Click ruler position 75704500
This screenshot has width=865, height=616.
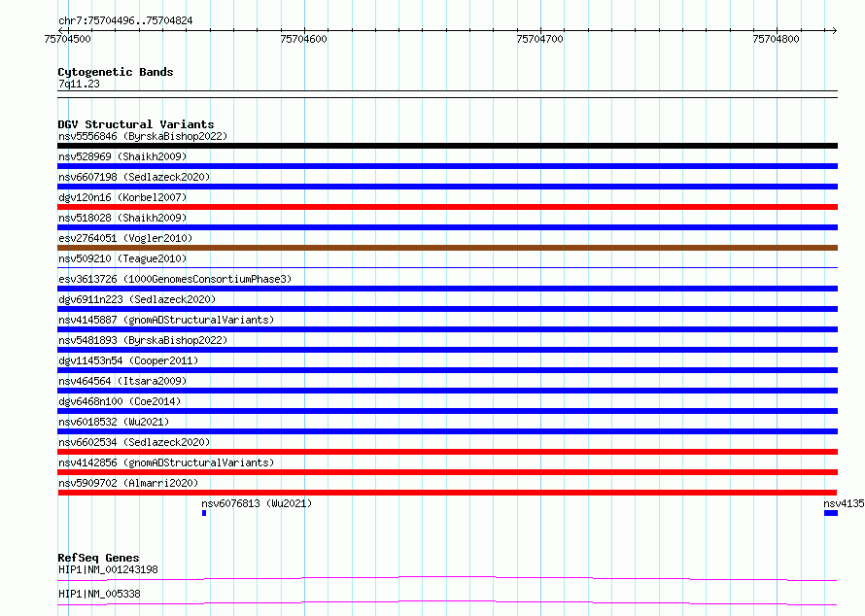[67, 39]
